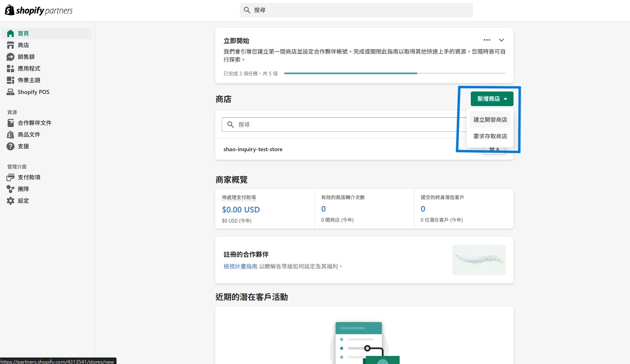Click the 檢視計畫指南 link
630x364 pixels.
(x=240, y=266)
